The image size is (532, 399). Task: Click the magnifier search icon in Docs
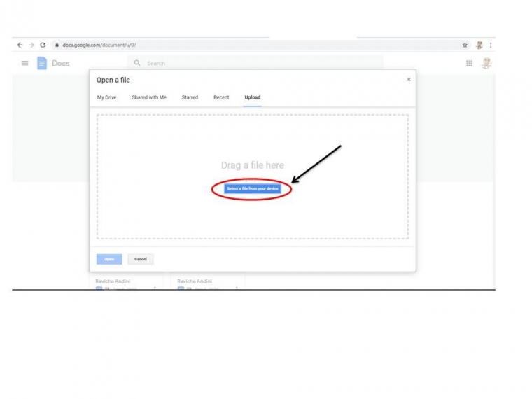pos(137,63)
